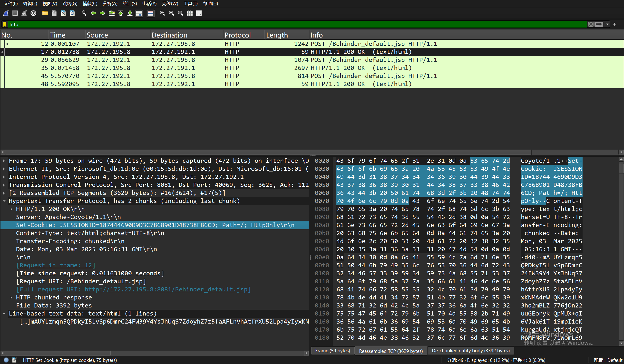The width and height of the screenshot is (624, 364).
Task: Toggle packet list colorization button
Action: (151, 13)
